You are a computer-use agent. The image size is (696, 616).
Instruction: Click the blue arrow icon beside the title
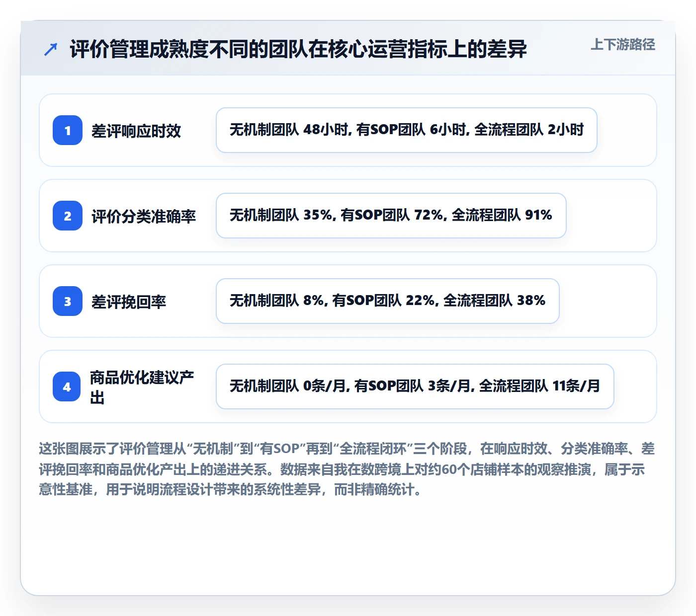[51, 49]
